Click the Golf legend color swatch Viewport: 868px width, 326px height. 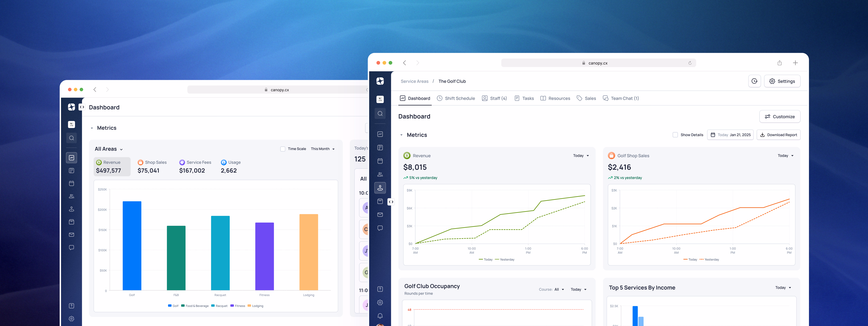(x=170, y=306)
